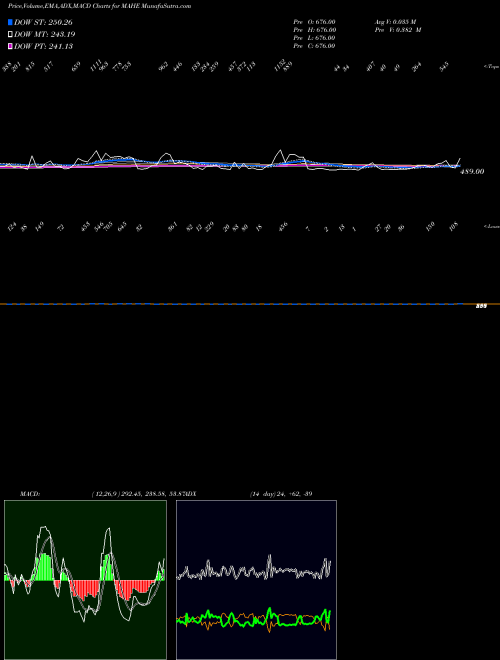This screenshot has width=500, height=660.
Task: Click the 'Pre C: 676.00' close value
Action: tap(314, 46)
